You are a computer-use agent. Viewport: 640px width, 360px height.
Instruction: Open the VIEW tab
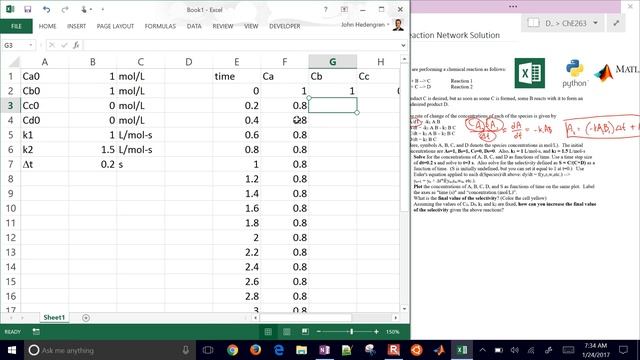(x=251, y=26)
